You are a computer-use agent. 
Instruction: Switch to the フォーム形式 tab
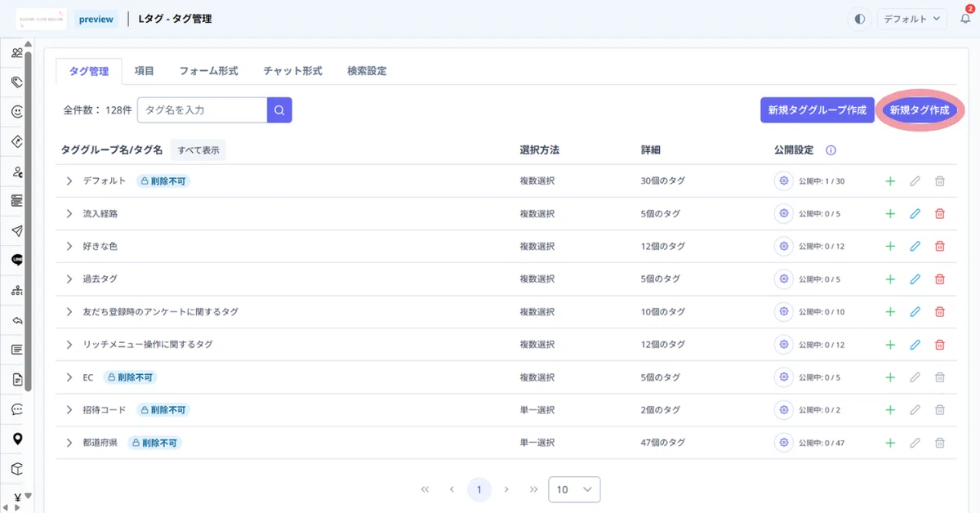(x=208, y=71)
